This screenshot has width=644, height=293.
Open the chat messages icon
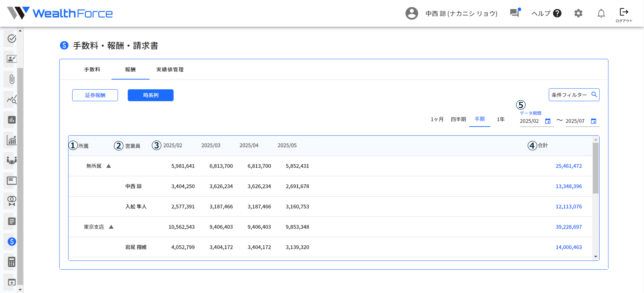[515, 12]
